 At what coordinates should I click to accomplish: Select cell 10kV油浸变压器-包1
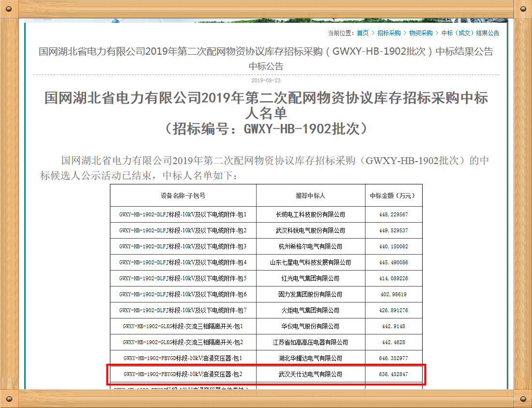183,358
